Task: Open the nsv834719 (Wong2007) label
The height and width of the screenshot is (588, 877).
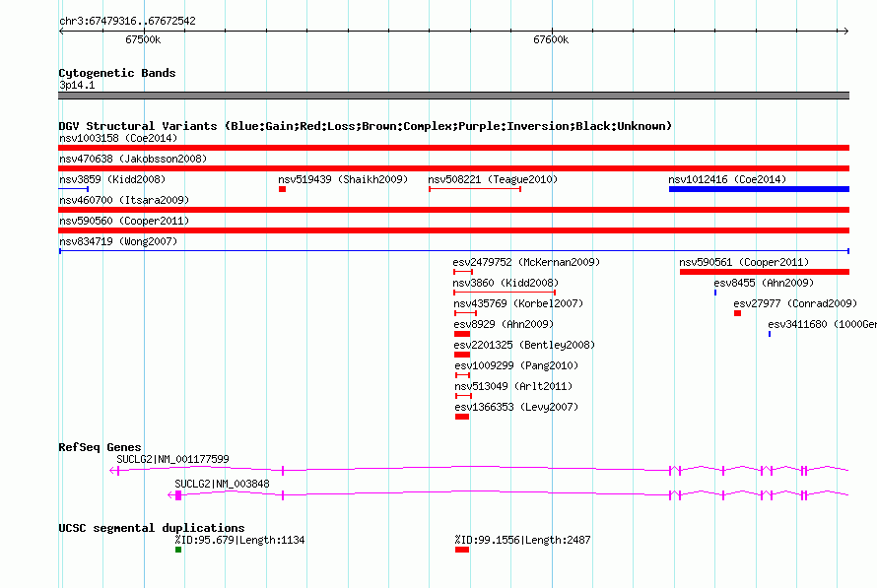Action: tap(118, 241)
